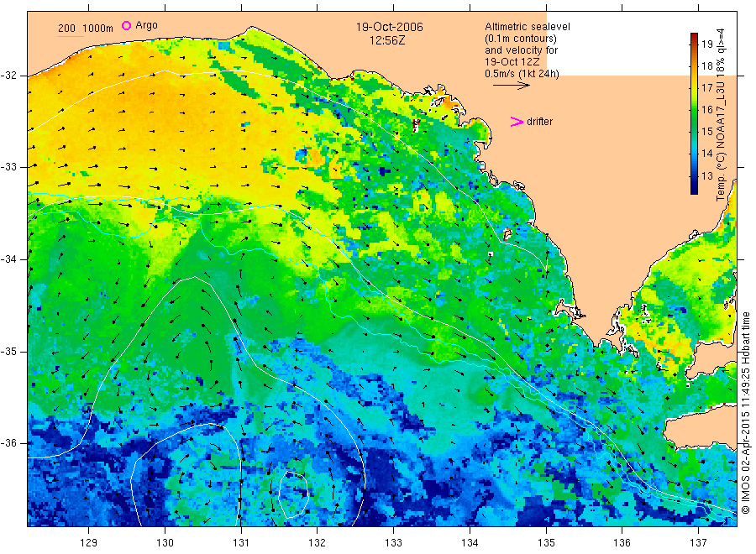Click longitude axis label '136'

point(622,543)
